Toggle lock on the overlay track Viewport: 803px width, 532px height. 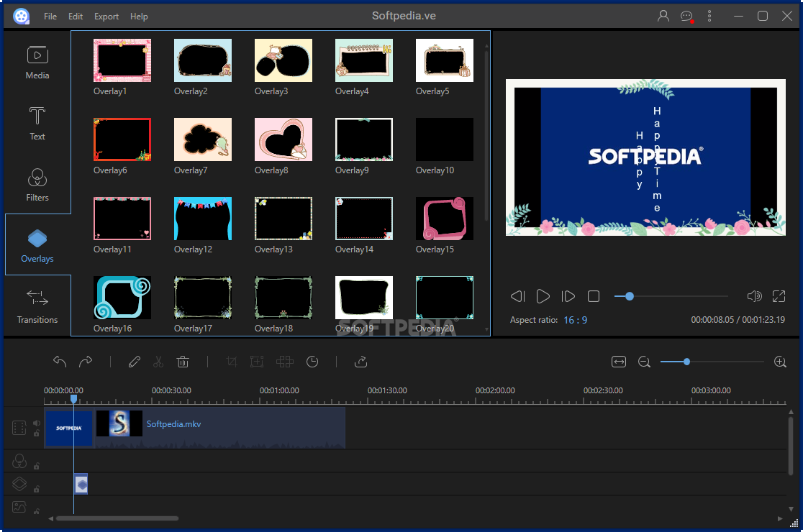[37, 489]
